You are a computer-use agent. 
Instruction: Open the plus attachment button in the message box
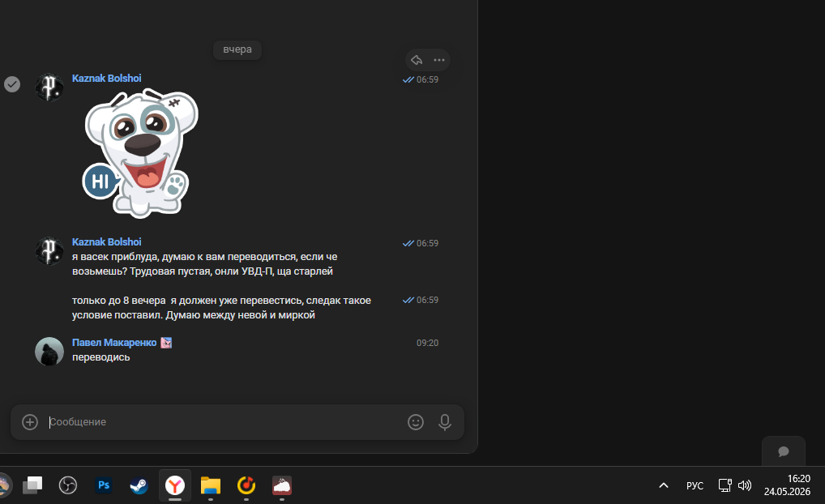coord(30,422)
